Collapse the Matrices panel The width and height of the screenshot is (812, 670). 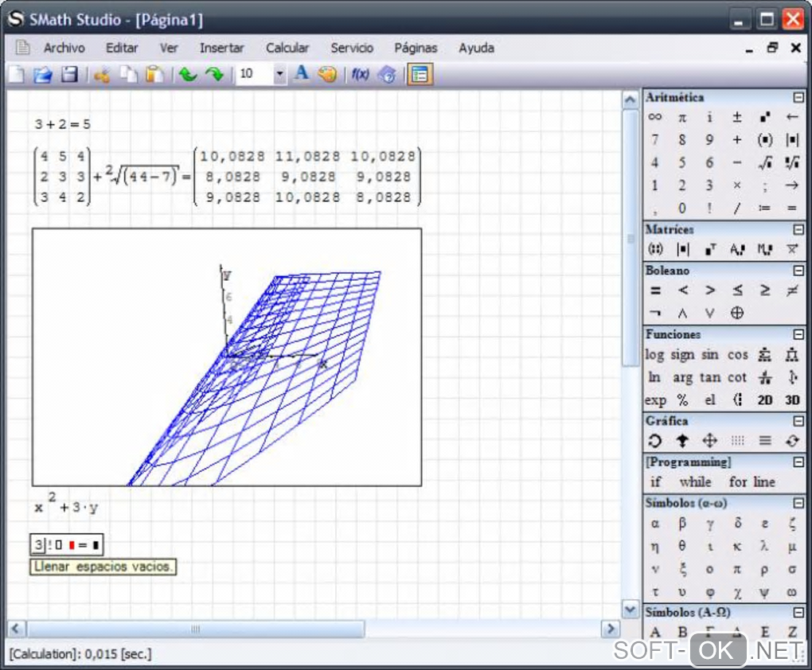(798, 229)
